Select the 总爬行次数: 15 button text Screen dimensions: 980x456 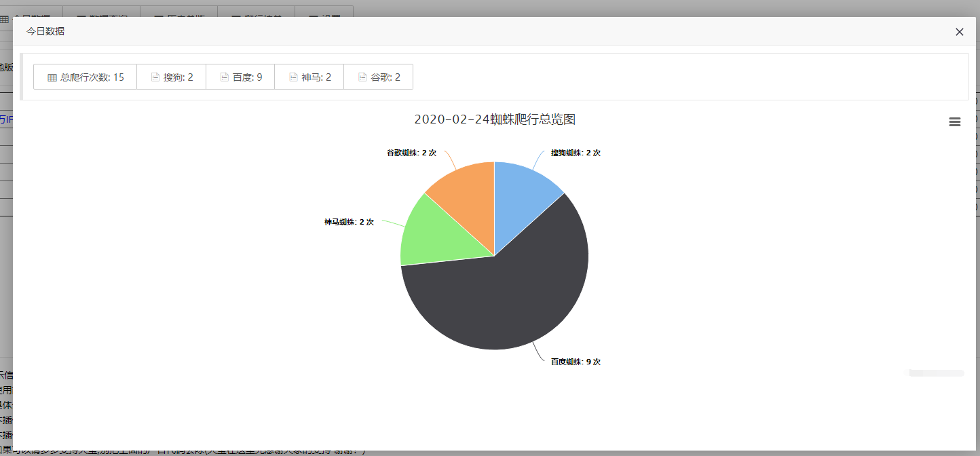pos(92,77)
